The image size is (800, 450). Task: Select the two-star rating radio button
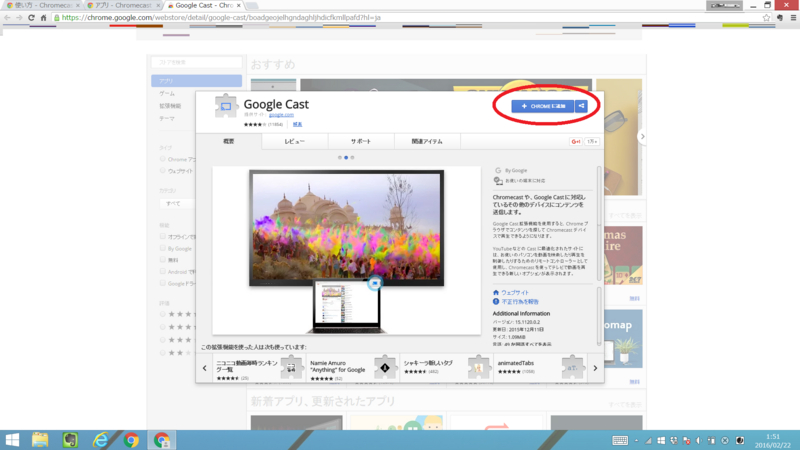coord(163,353)
